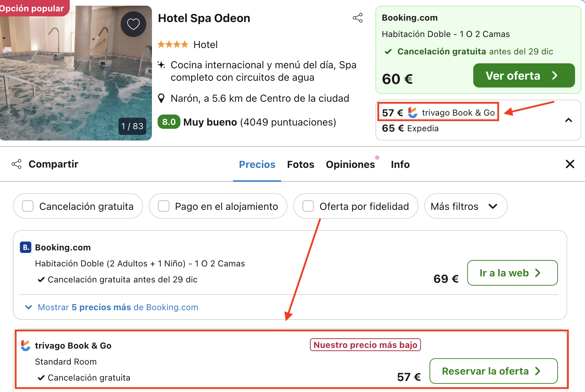Click the four-star rating icons

(x=173, y=44)
